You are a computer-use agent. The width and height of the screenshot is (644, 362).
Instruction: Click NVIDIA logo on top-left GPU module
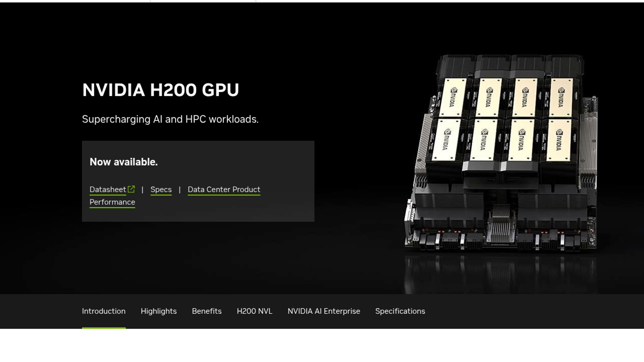(x=453, y=97)
